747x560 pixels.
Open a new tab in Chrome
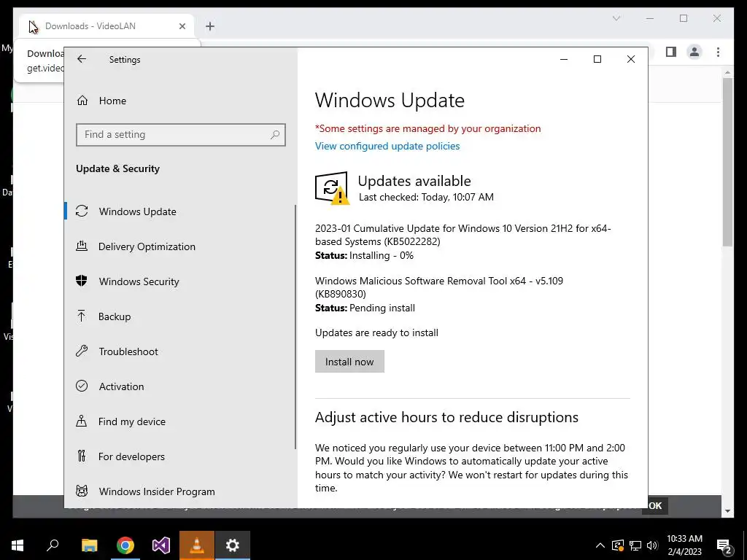[x=210, y=27]
